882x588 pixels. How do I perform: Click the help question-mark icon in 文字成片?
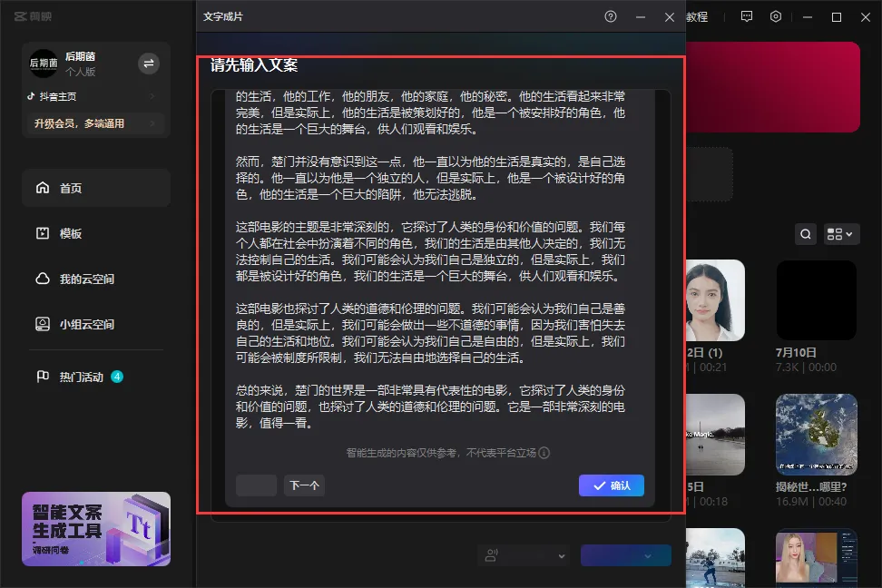611,17
